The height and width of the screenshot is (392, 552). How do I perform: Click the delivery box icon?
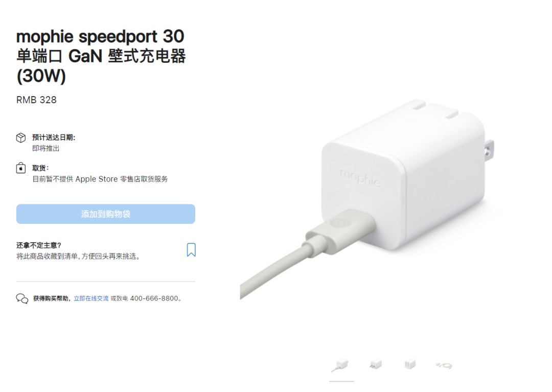pos(21,137)
